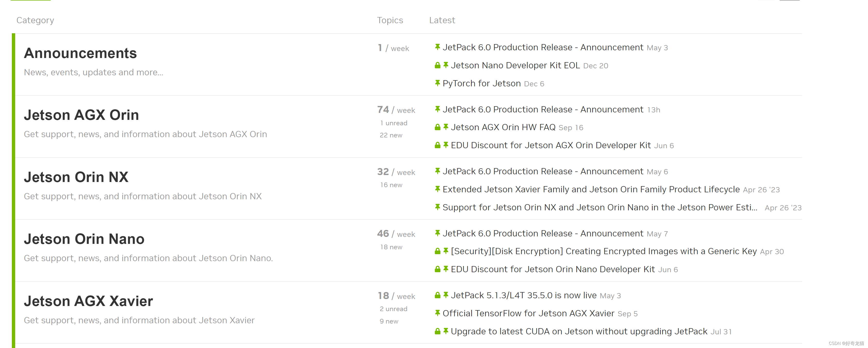Click pin icon beside Security Disk Encryption topic
The width and height of the screenshot is (868, 348).
[446, 251]
